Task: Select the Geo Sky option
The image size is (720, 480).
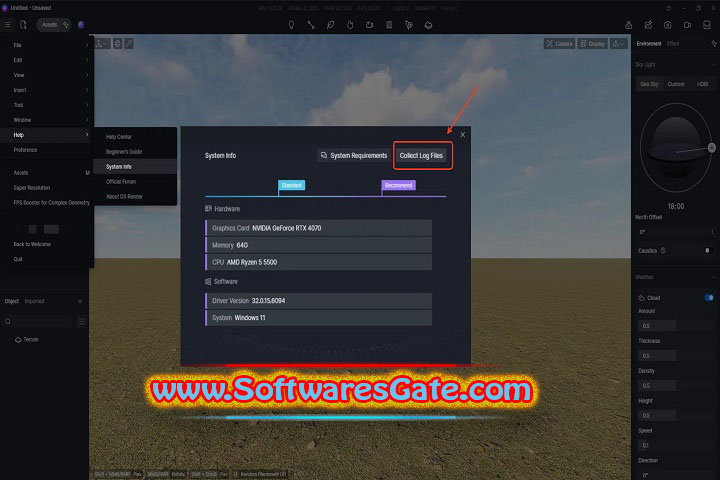Action: (649, 84)
